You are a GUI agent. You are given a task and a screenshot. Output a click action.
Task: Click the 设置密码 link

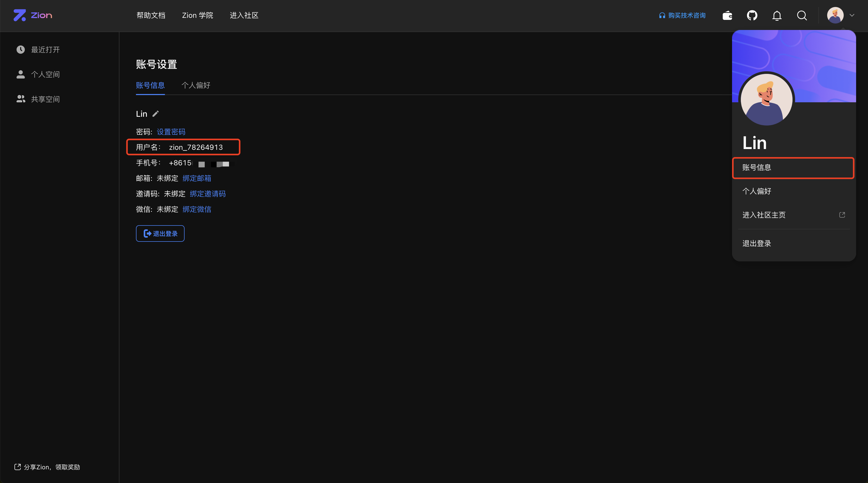click(x=171, y=132)
